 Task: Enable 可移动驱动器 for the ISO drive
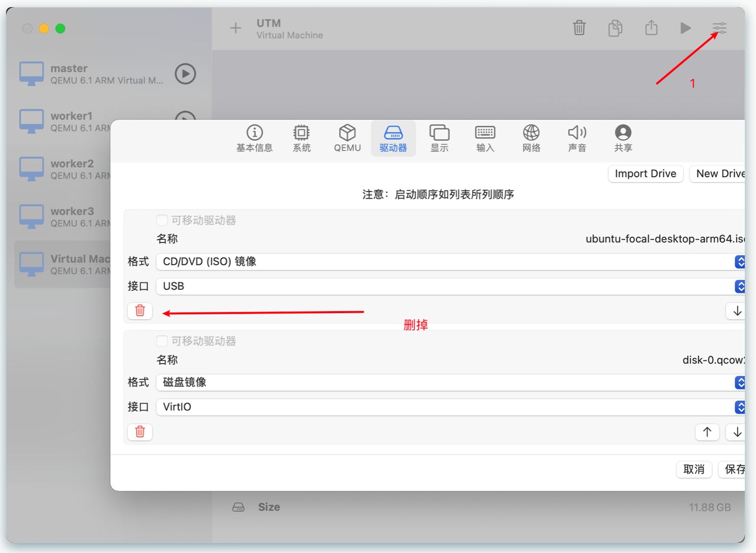pos(162,220)
